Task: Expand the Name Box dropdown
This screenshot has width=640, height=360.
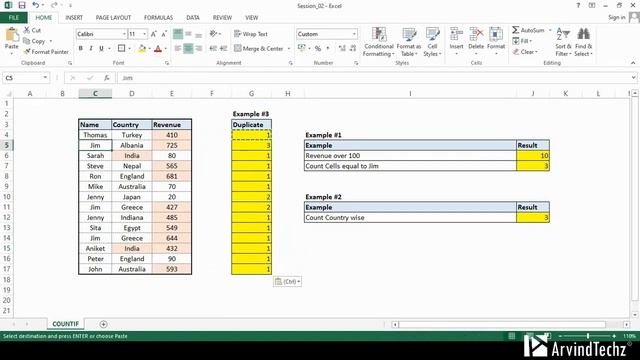Action: [45, 78]
